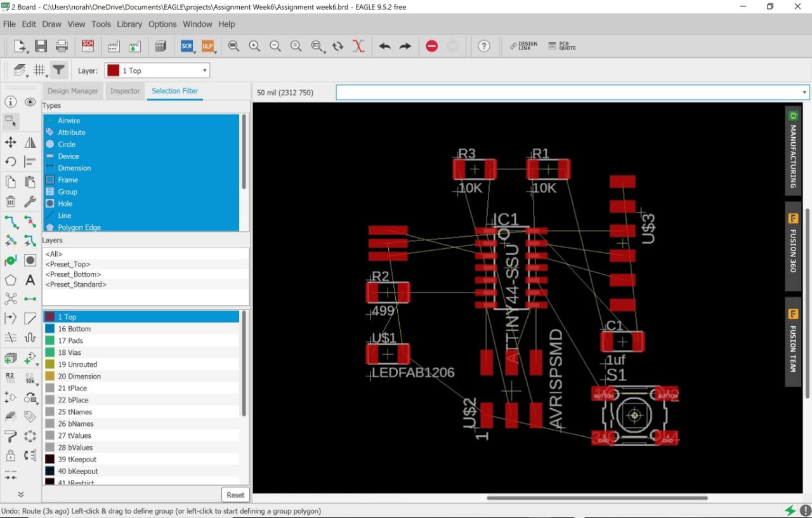This screenshot has width=812, height=518.
Task: Select the Polygon tool
Action: (11, 280)
